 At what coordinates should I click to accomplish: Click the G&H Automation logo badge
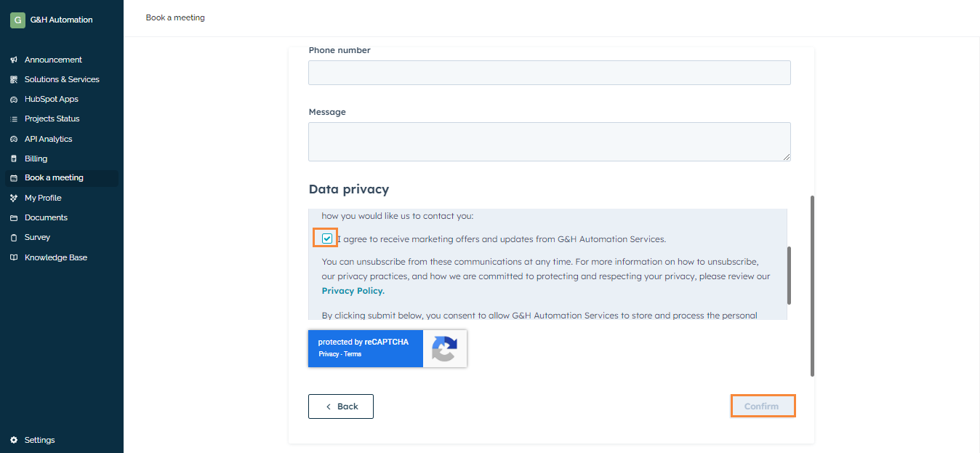(17, 20)
